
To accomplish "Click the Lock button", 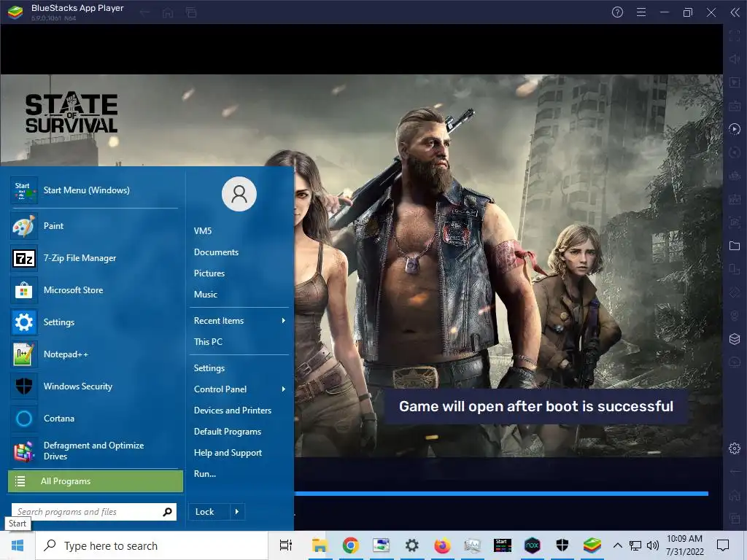I will point(209,512).
